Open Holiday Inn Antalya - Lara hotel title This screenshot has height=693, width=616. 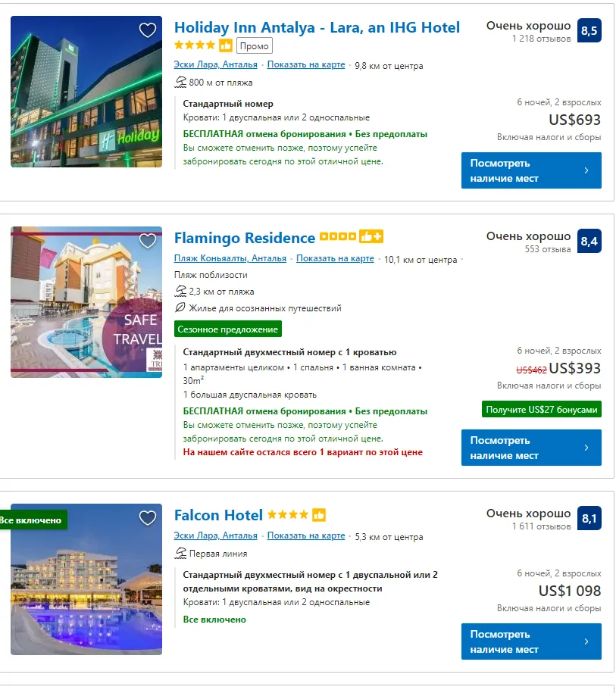[317, 27]
